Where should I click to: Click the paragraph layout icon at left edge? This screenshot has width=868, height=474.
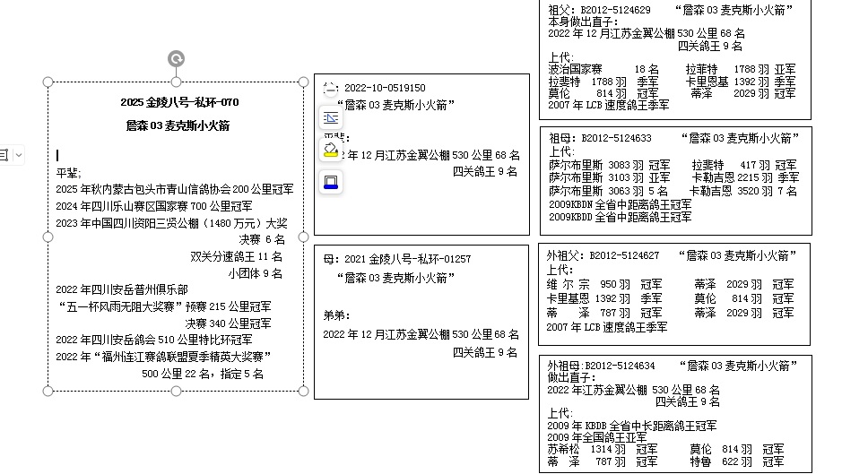coord(4,155)
